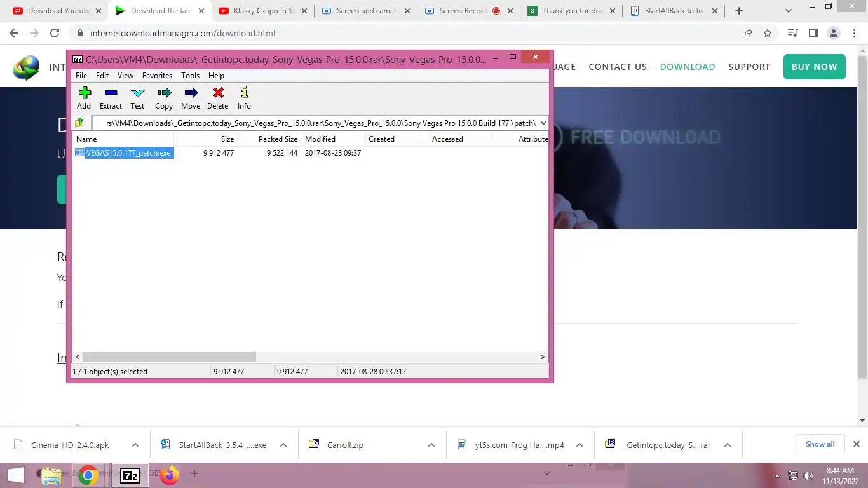Open File Explorer from taskbar

(x=51, y=475)
